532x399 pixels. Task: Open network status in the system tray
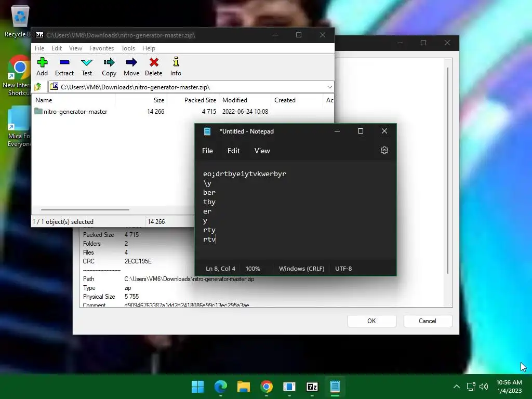pos(471,387)
